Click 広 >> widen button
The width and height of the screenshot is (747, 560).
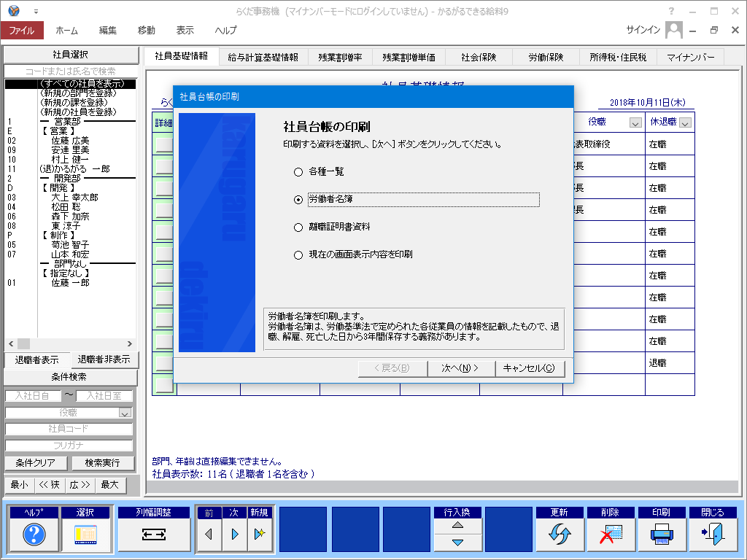(80, 485)
